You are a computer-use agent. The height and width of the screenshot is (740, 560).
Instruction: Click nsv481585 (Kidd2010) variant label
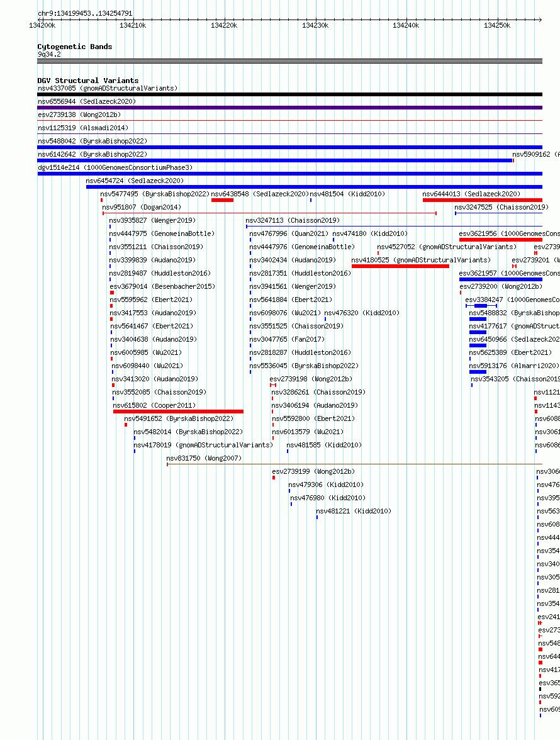(x=324, y=445)
